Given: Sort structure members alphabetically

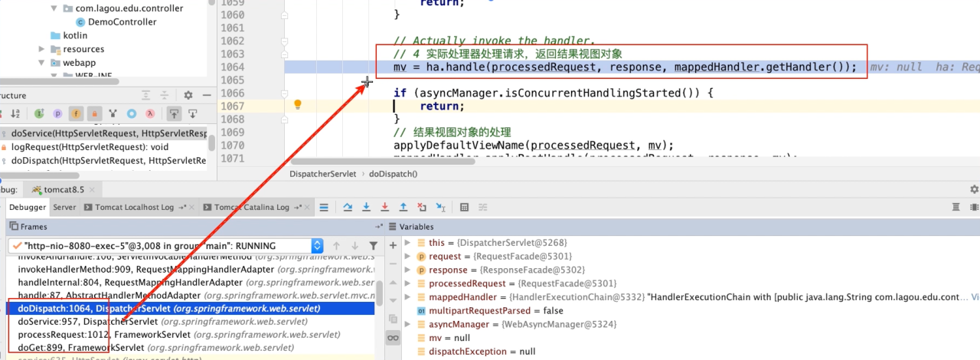Looking at the screenshot, I should tap(15, 114).
